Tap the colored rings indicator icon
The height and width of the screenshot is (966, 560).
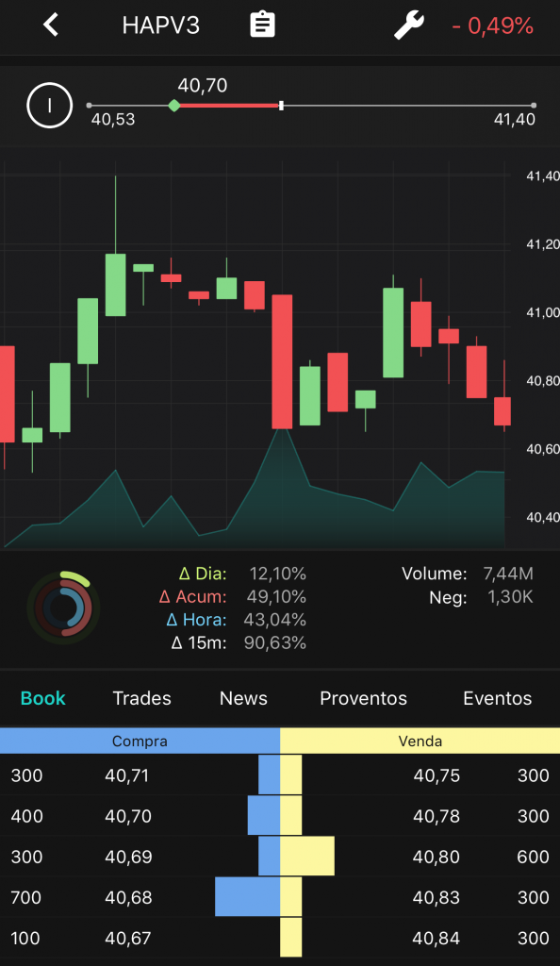pos(63,608)
